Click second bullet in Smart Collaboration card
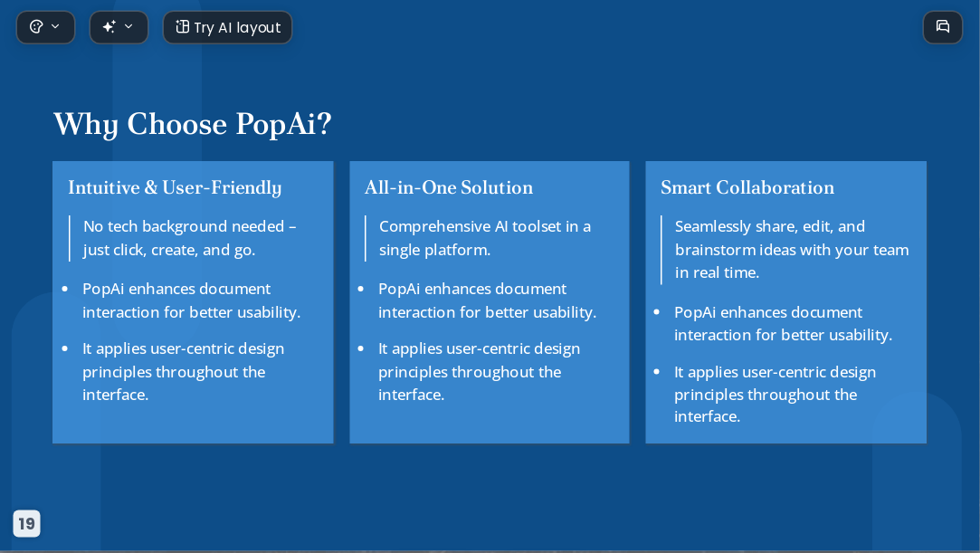This screenshot has width=980, height=553. click(775, 395)
